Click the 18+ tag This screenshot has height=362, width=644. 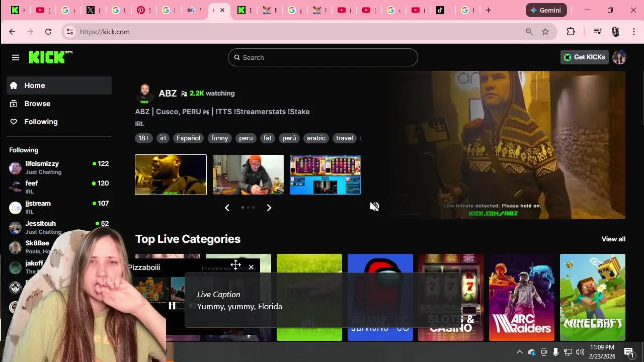(x=144, y=138)
